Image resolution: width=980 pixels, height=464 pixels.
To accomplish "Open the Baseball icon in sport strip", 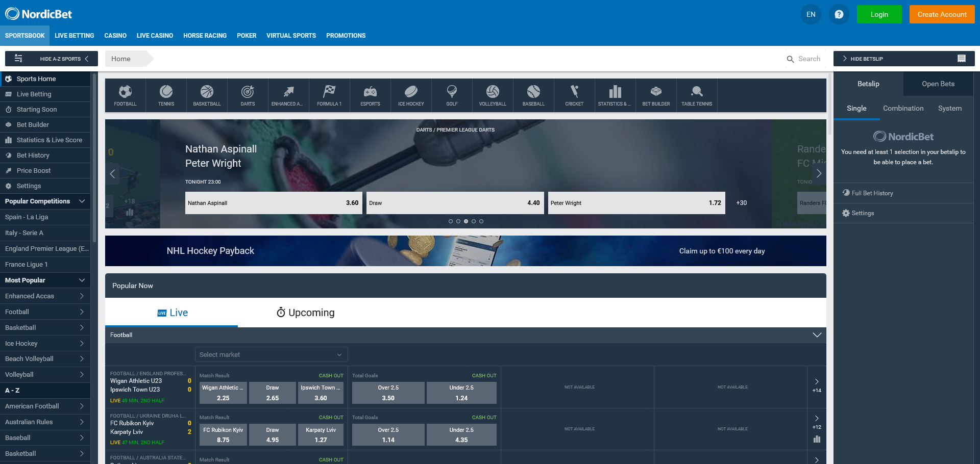I will pyautogui.click(x=533, y=95).
